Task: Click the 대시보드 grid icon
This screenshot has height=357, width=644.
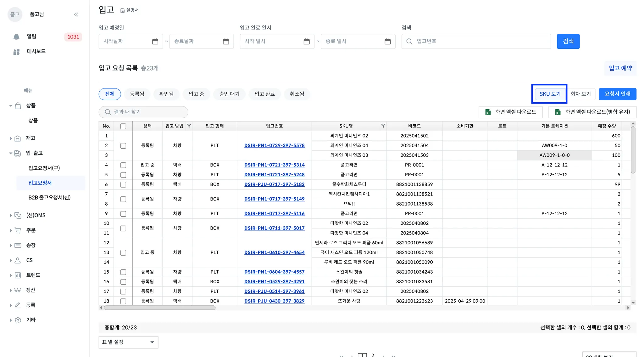Action: tap(16, 52)
